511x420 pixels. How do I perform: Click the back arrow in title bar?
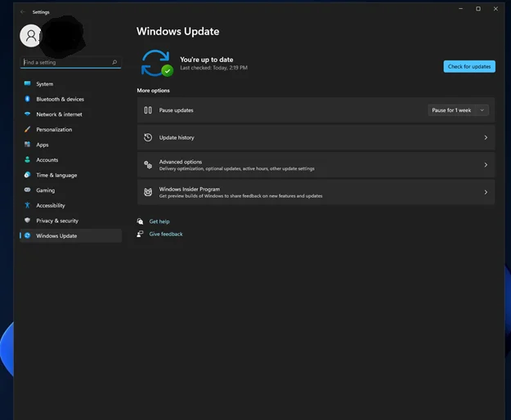click(23, 12)
